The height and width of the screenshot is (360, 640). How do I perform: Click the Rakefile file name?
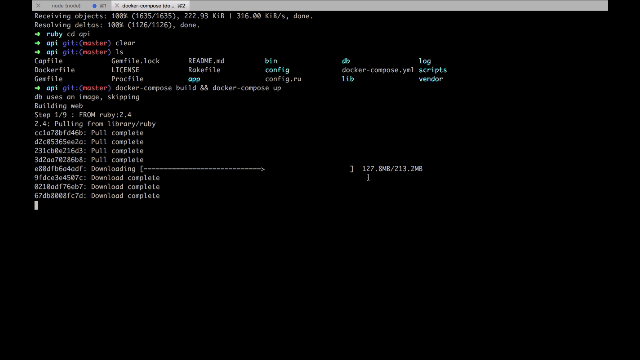click(204, 70)
